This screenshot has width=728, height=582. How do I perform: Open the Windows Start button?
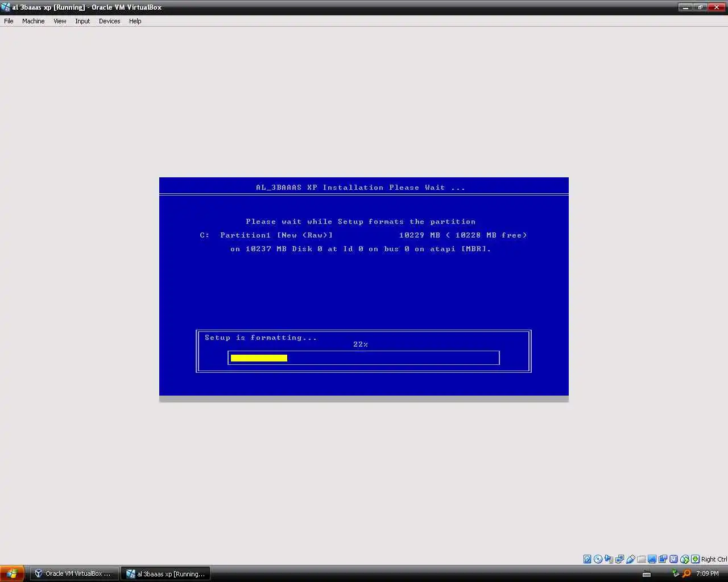(x=12, y=573)
